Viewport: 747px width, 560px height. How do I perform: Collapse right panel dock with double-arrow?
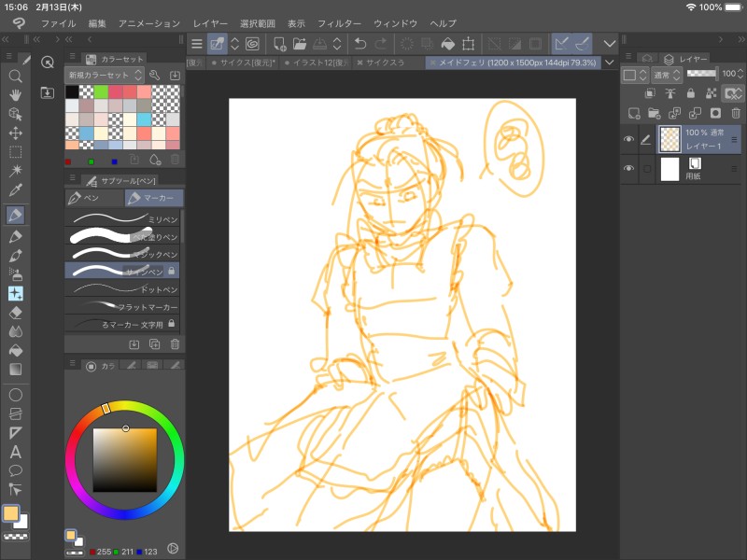coord(740,39)
